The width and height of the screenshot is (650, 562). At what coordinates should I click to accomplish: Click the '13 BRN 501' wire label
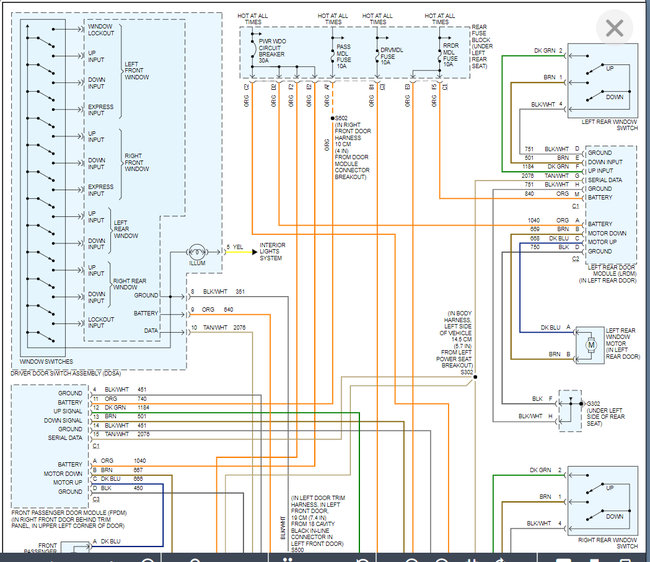click(120, 417)
